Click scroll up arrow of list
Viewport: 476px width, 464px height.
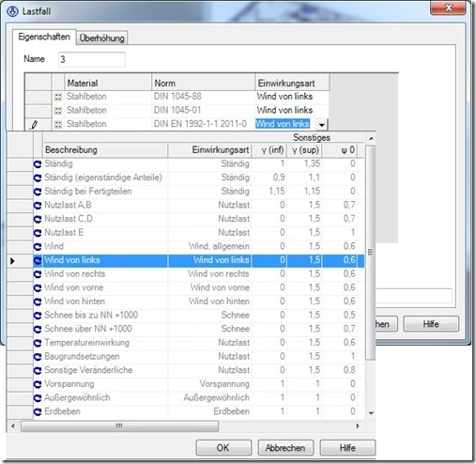pyautogui.click(x=371, y=138)
